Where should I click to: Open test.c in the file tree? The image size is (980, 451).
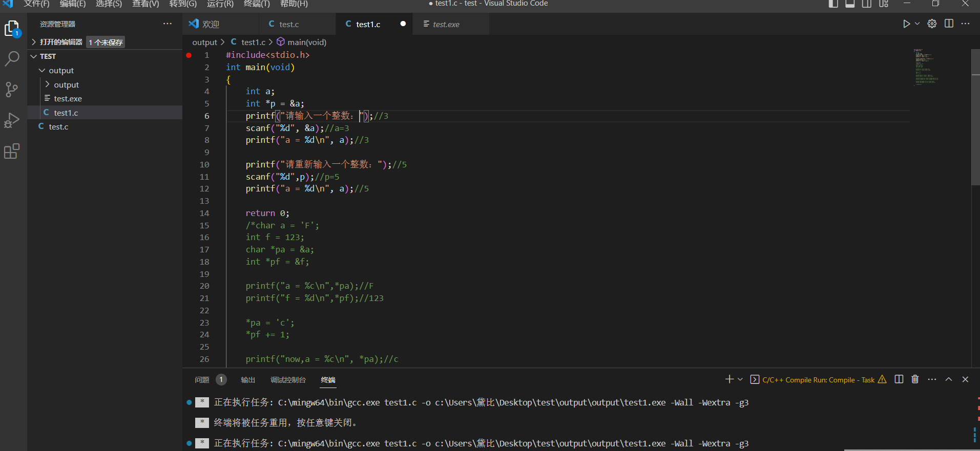point(105,127)
